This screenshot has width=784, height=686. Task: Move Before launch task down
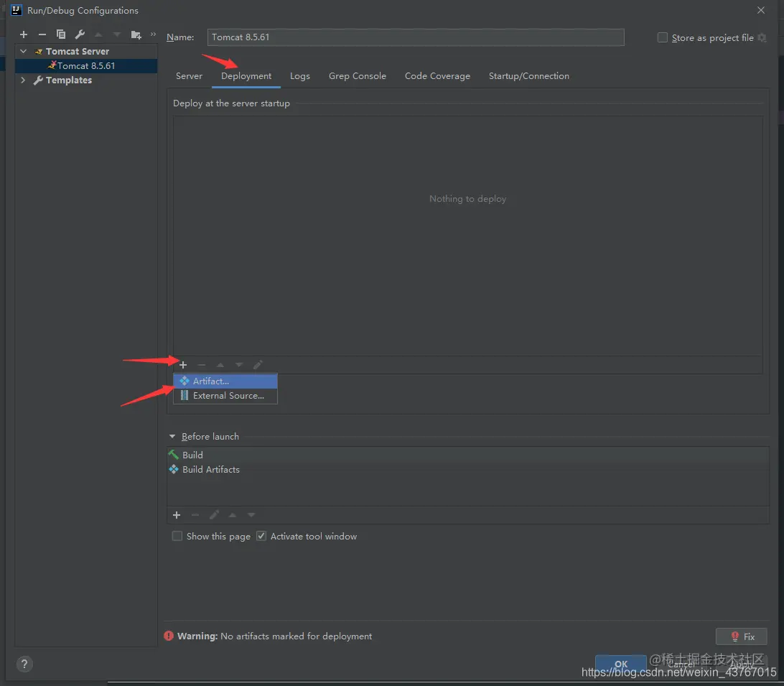tap(251, 515)
